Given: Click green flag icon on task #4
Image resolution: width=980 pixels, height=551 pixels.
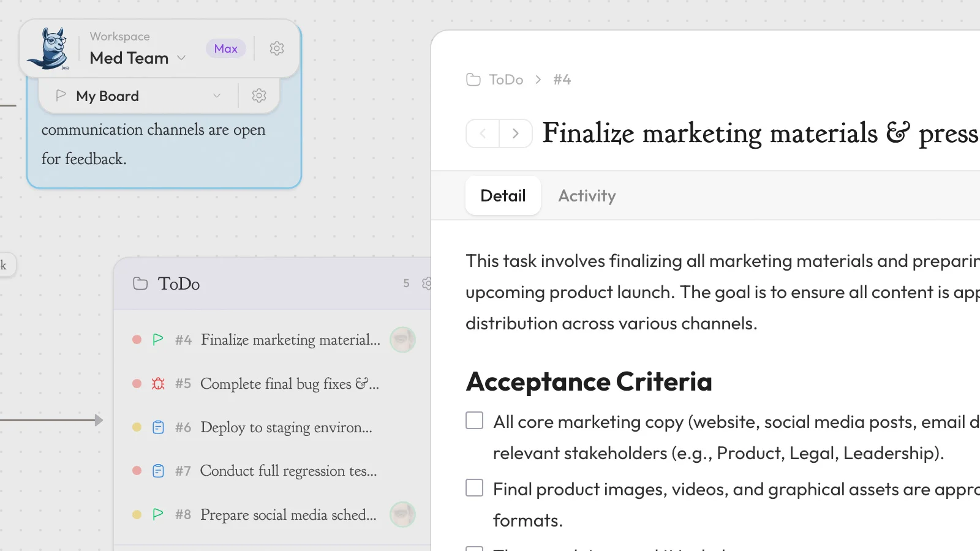Looking at the screenshot, I should tap(158, 340).
